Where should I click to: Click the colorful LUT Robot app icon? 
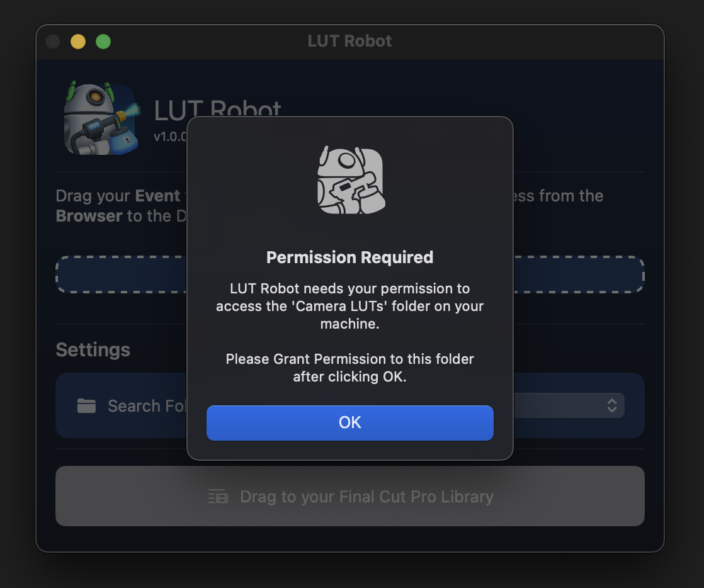99,118
